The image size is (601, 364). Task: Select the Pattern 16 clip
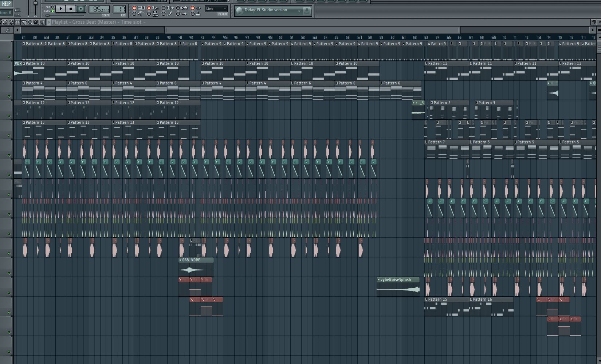[491, 306]
